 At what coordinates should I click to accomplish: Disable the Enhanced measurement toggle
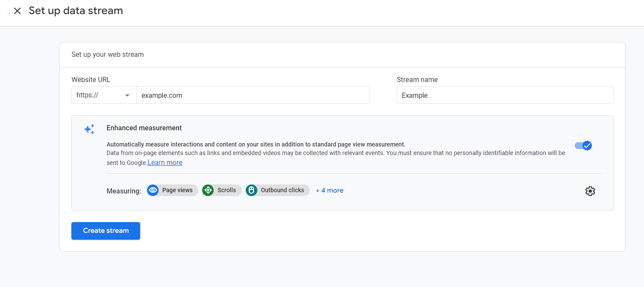pos(583,146)
